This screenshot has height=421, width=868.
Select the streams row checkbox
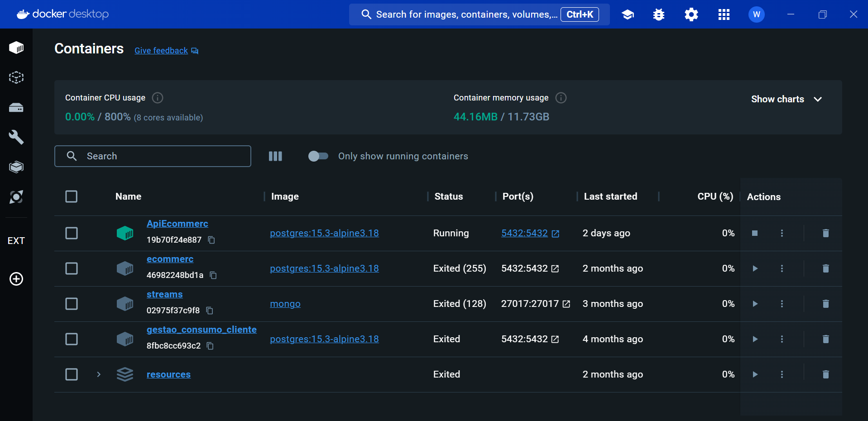(72, 304)
